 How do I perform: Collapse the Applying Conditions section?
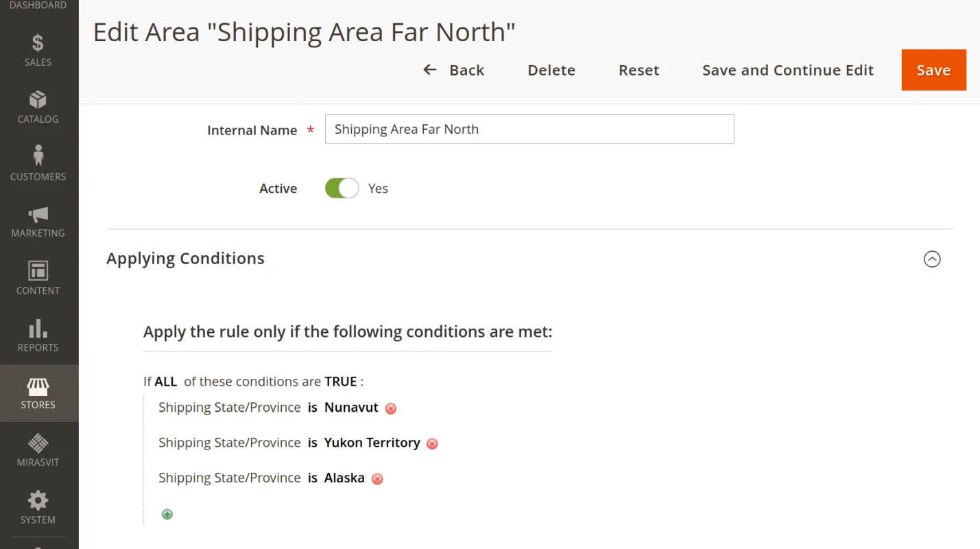(x=931, y=259)
